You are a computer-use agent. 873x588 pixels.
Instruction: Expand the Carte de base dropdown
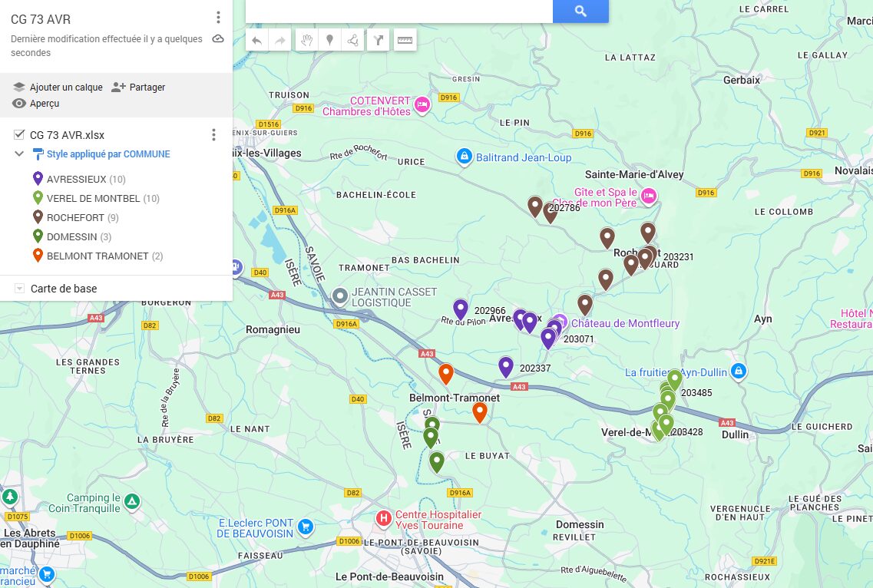(19, 289)
